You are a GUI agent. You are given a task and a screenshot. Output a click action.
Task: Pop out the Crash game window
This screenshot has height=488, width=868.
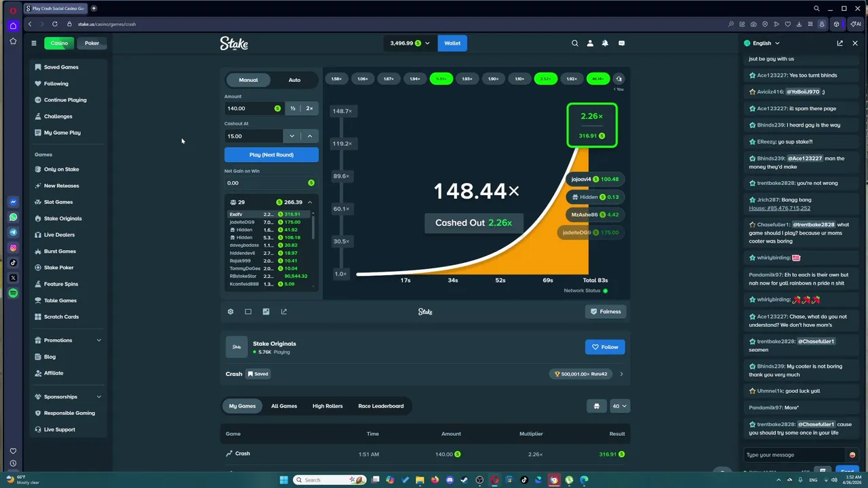(x=283, y=312)
